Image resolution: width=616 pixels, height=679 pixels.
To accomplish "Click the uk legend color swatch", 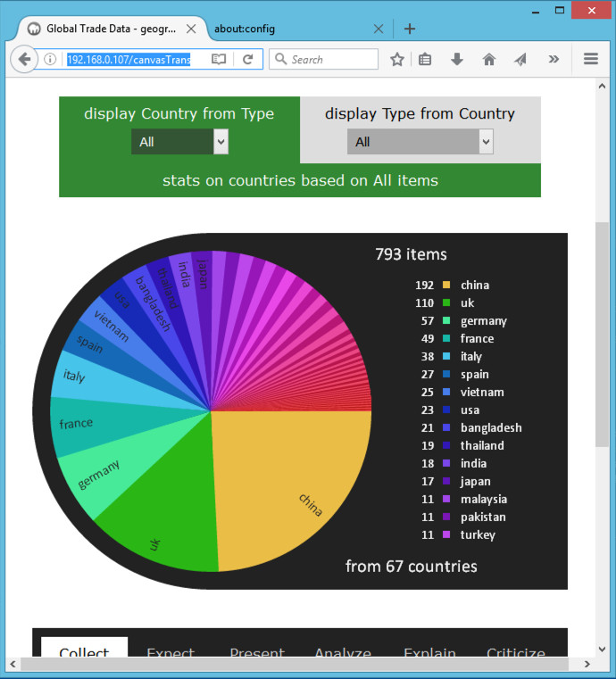I will (x=446, y=302).
